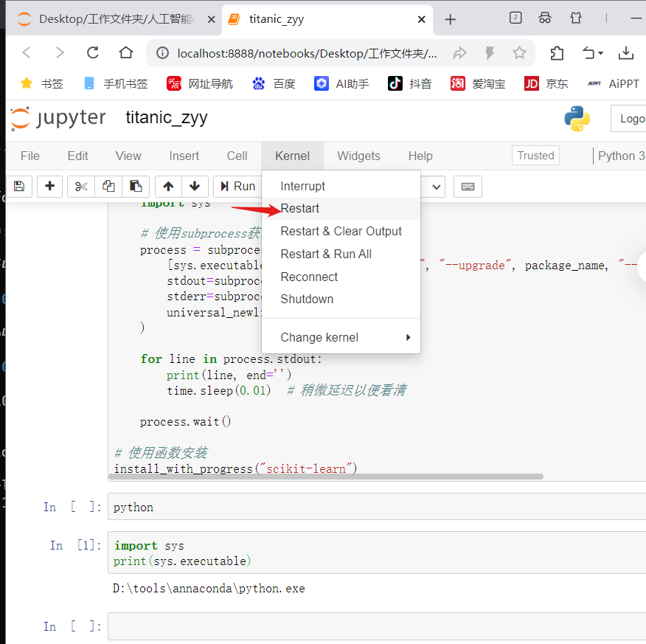Click the empty code cell at bottom
The image size is (646, 644).
pyautogui.click(x=376, y=626)
